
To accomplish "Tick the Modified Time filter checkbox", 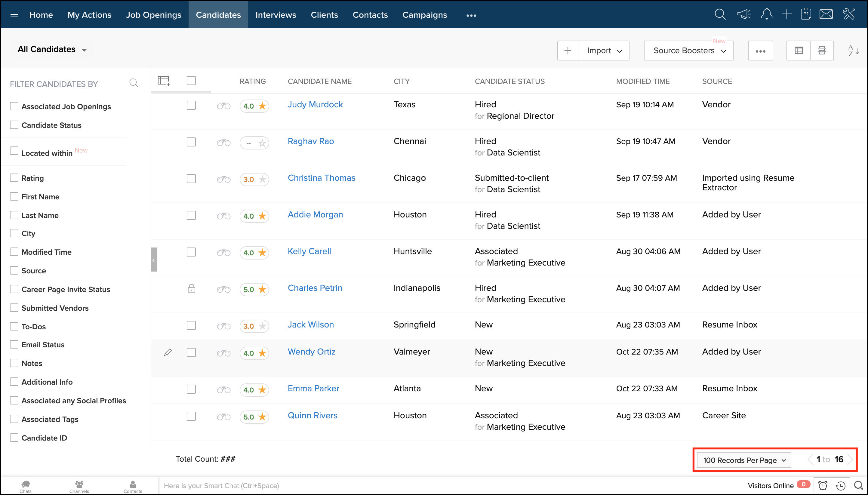I will (x=14, y=252).
